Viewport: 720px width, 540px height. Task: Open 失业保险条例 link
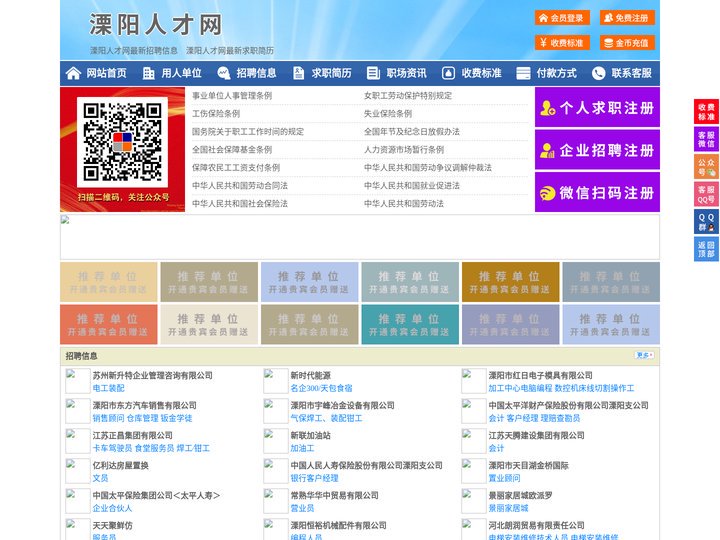[x=388, y=113]
